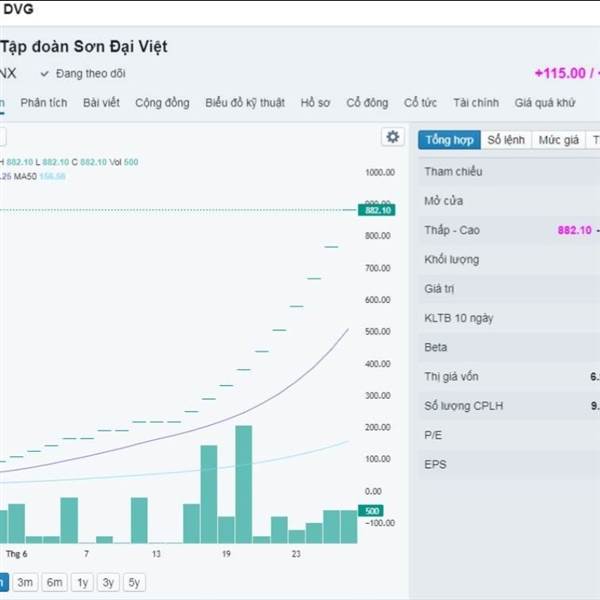Viewport: 600px width, 600px height.
Task: Click the 'Thg 6' date axis label
Action: click(x=16, y=554)
